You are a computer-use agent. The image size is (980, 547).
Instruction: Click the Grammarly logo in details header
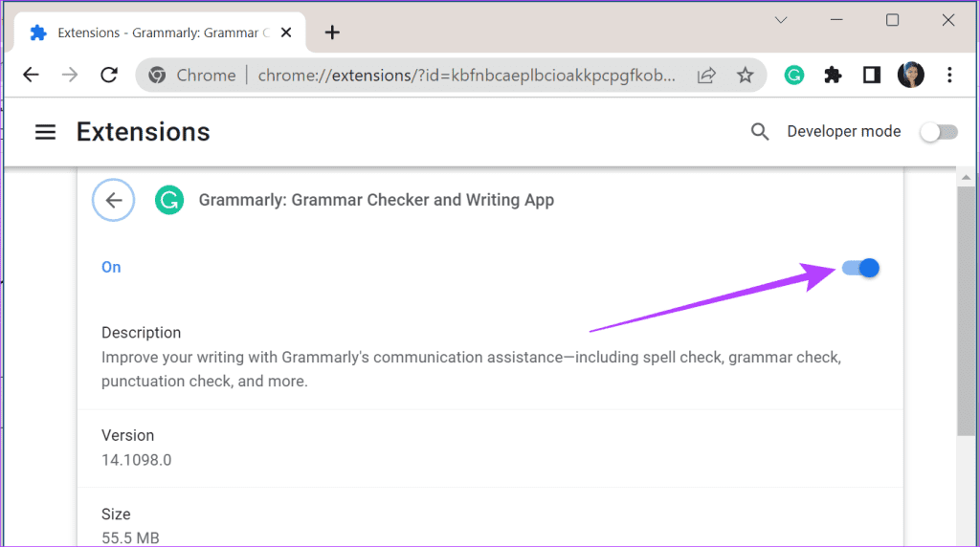(169, 200)
